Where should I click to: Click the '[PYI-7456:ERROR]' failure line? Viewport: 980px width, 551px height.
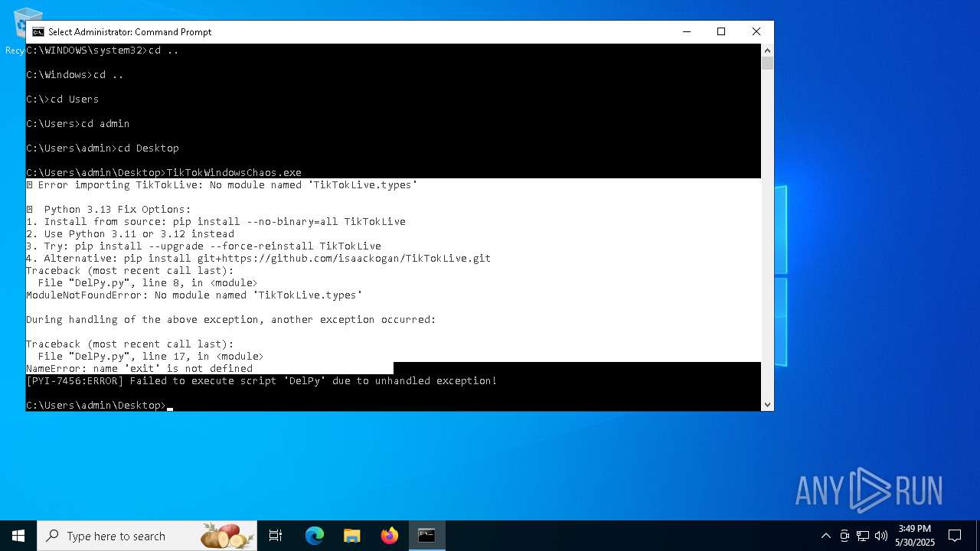[262, 380]
